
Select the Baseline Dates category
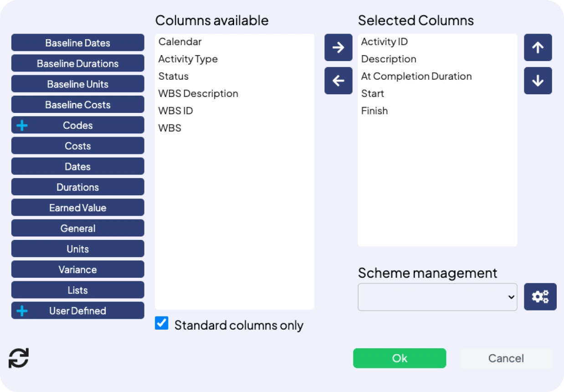77,42
